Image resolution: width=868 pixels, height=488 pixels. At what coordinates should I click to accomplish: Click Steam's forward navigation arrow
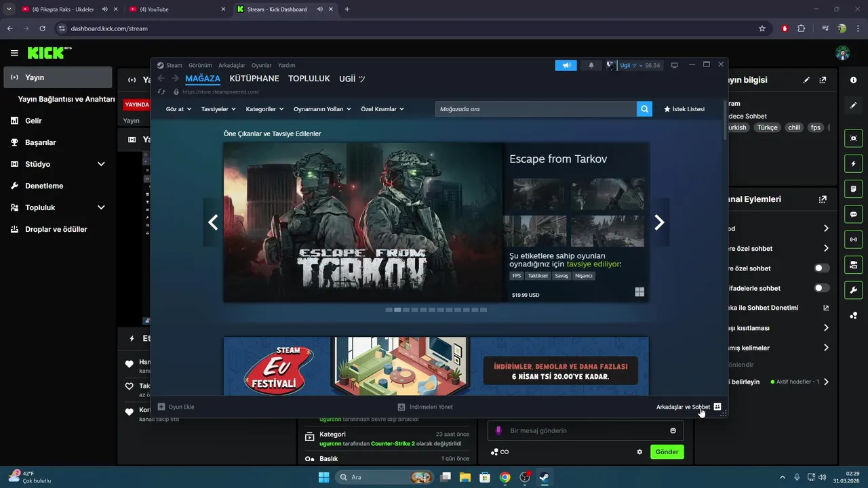click(x=176, y=79)
